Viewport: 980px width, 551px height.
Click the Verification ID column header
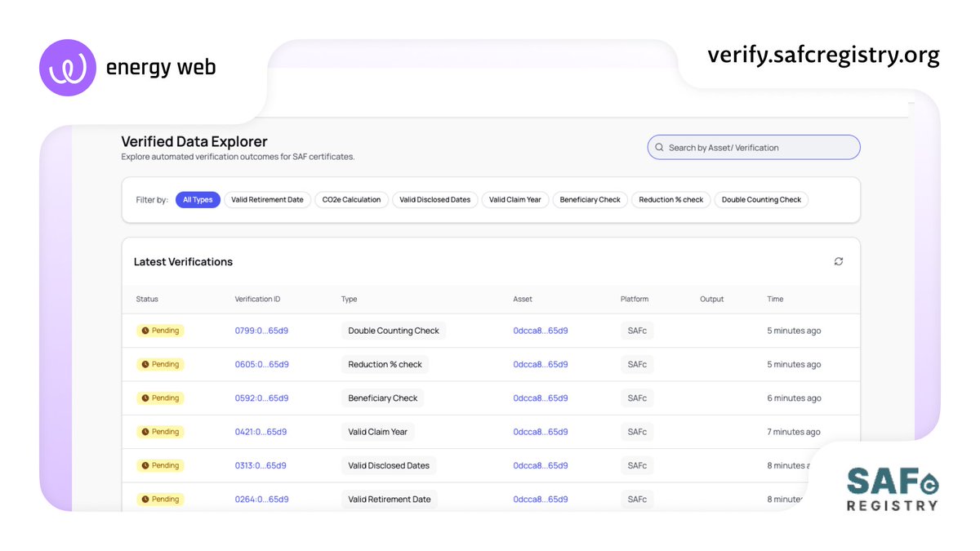pos(257,299)
